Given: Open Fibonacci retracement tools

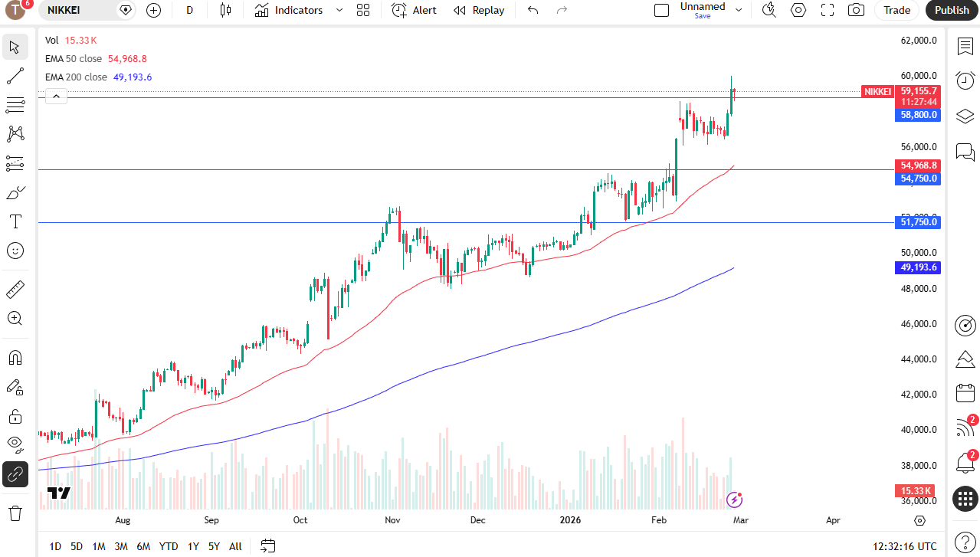Looking at the screenshot, I should tap(15, 105).
